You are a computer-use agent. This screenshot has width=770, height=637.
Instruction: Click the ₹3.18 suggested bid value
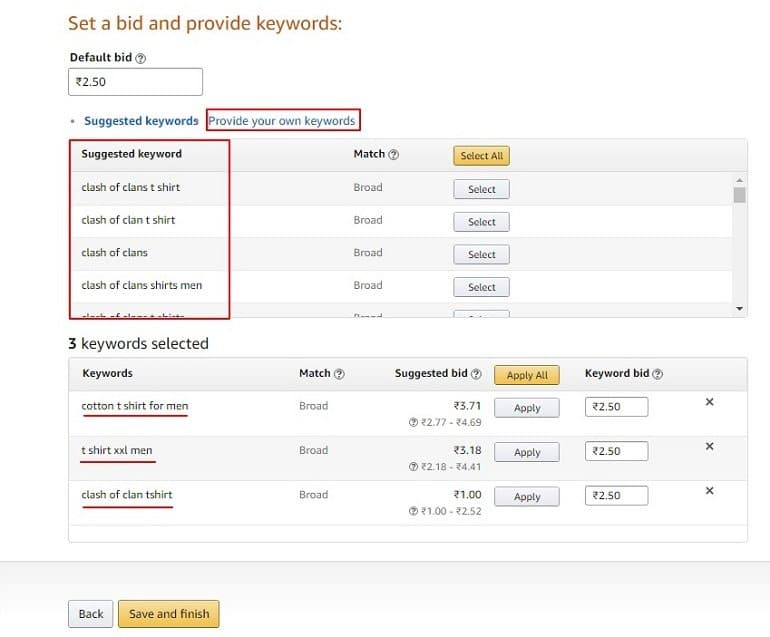coord(467,450)
